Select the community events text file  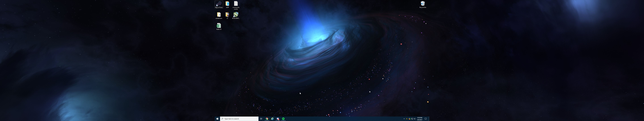coord(236,4)
